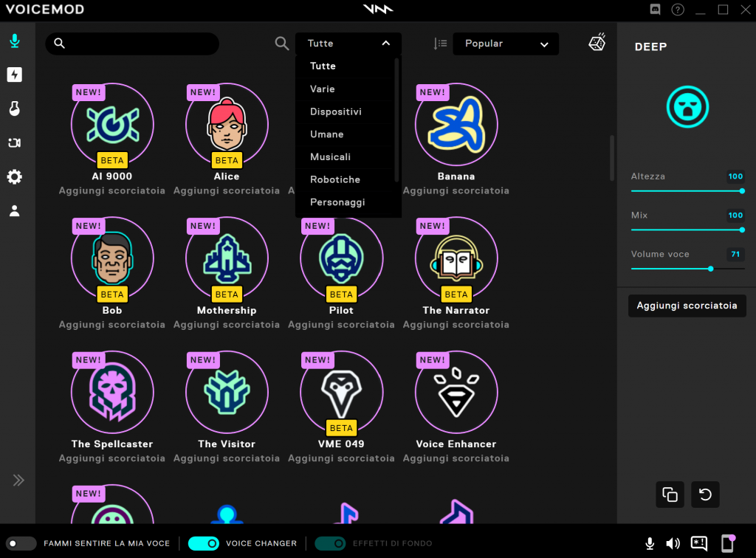Select The Spellcaster voice icon
The image size is (756, 558).
pyautogui.click(x=112, y=392)
